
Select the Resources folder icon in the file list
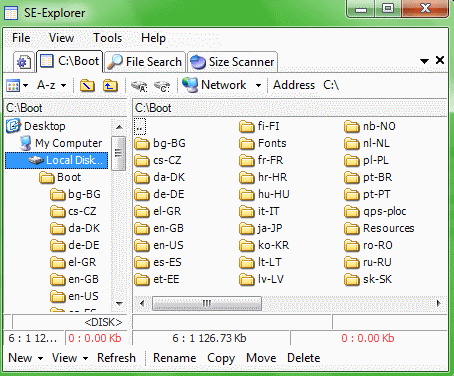pyautogui.click(x=352, y=229)
